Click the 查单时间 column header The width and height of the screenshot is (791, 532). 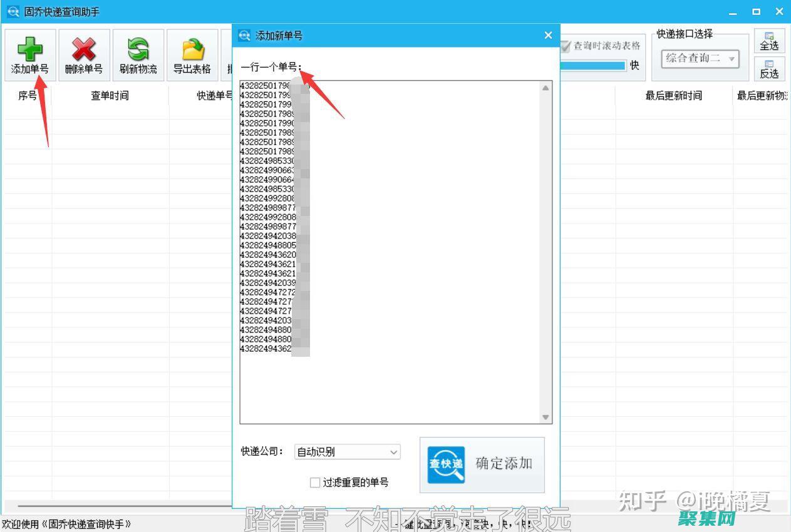coord(110,96)
